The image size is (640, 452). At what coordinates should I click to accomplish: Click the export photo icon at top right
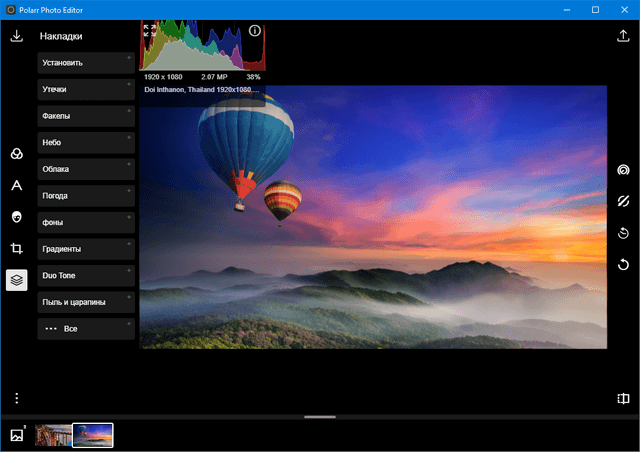623,36
